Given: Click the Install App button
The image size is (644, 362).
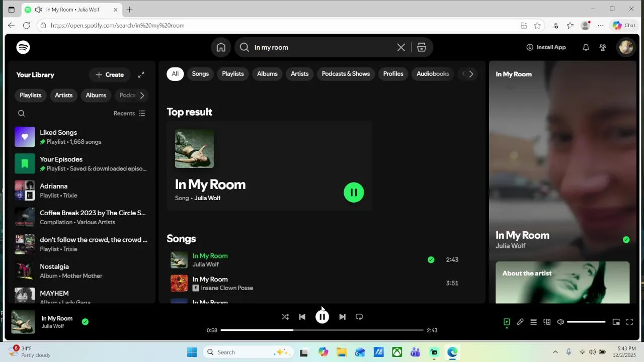Looking at the screenshot, I should point(546,47).
